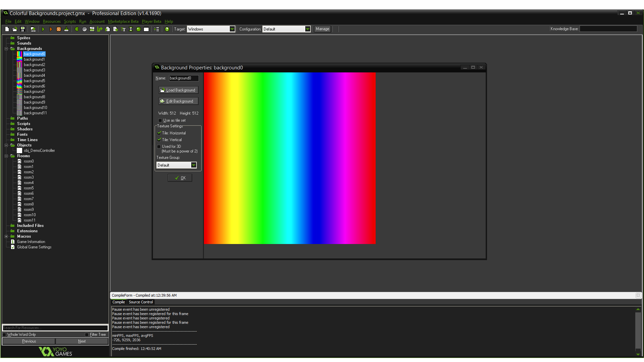
Task: Enable the Use as tile set option
Action: [160, 120]
